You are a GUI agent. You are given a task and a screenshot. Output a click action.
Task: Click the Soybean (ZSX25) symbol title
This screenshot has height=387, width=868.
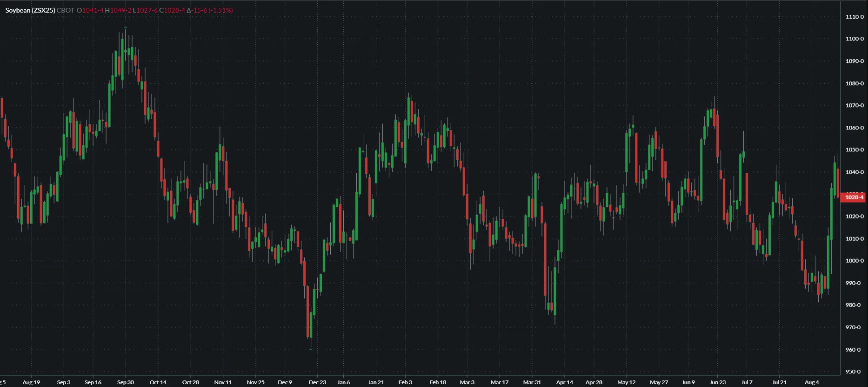pos(30,10)
